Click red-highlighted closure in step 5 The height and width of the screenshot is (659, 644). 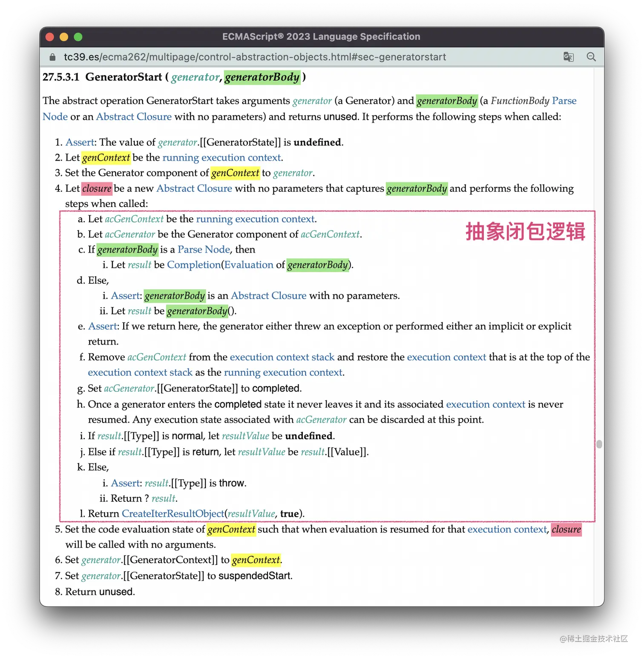click(566, 529)
